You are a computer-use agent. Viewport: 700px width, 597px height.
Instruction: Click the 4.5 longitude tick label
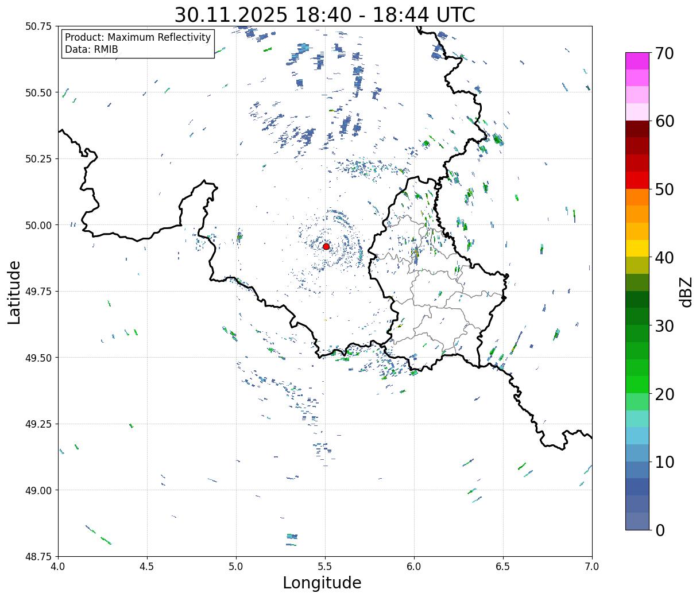147,567
